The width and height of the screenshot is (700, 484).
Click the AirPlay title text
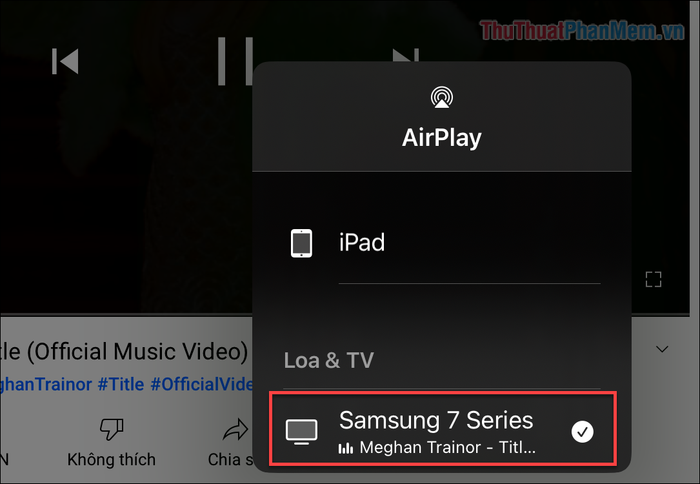click(442, 138)
